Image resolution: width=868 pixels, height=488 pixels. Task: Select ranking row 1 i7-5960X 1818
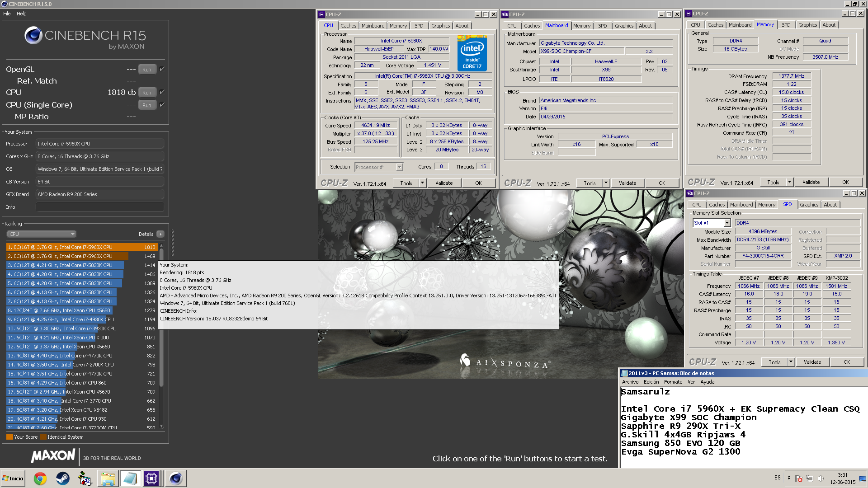(x=81, y=247)
